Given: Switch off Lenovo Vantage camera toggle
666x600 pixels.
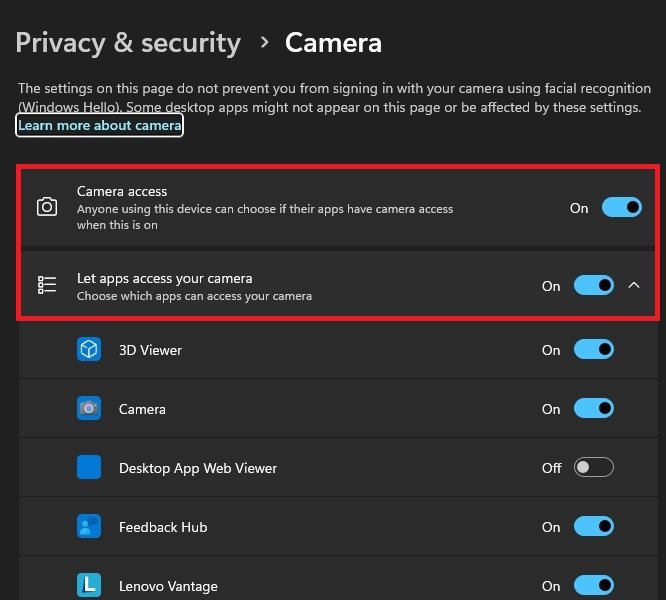Looking at the screenshot, I should tap(593, 586).
